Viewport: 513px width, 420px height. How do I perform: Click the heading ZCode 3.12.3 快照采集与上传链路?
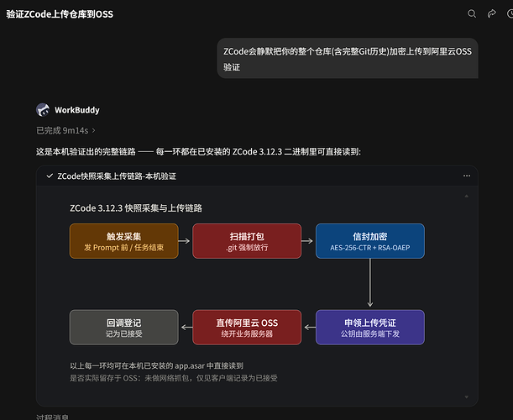coord(136,208)
